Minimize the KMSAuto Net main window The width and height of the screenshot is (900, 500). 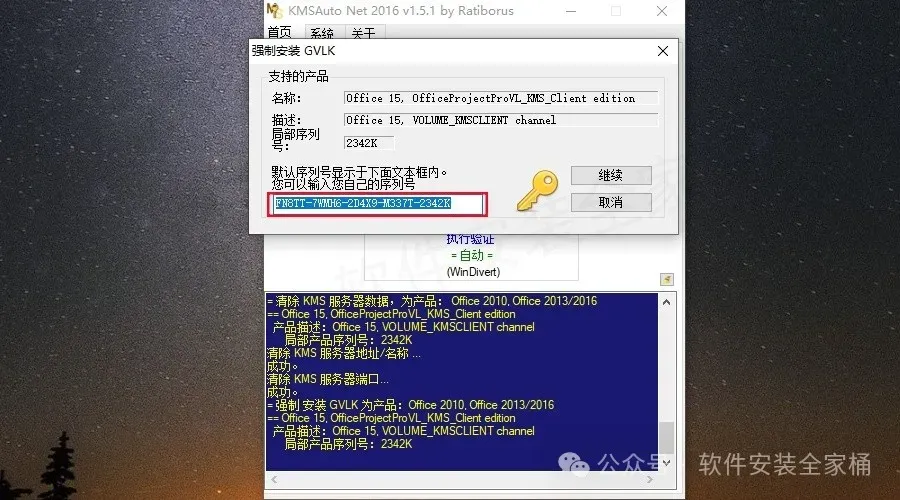(571, 11)
